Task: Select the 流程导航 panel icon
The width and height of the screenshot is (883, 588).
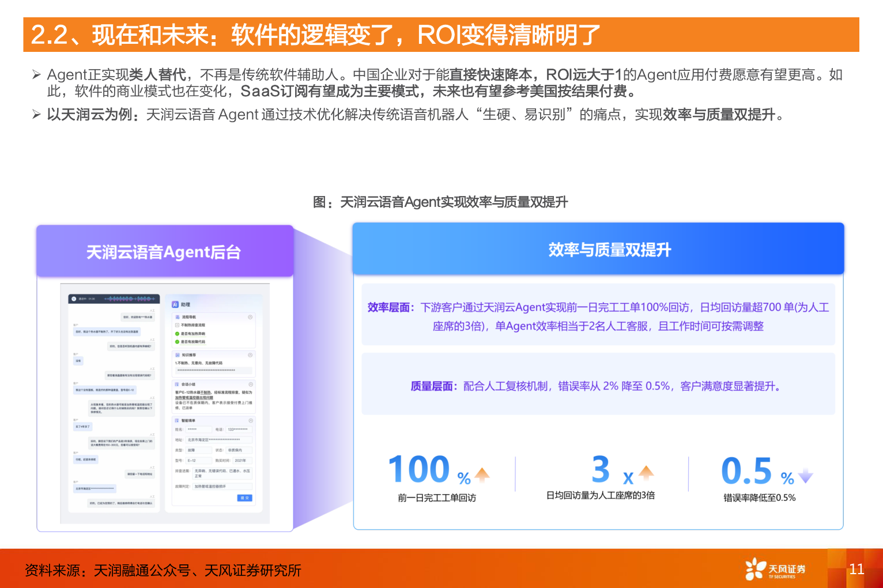Action: 178,317
